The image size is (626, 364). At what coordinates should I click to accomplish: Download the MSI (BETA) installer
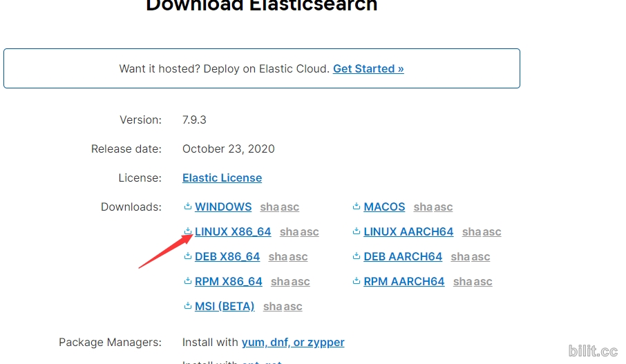[225, 306]
